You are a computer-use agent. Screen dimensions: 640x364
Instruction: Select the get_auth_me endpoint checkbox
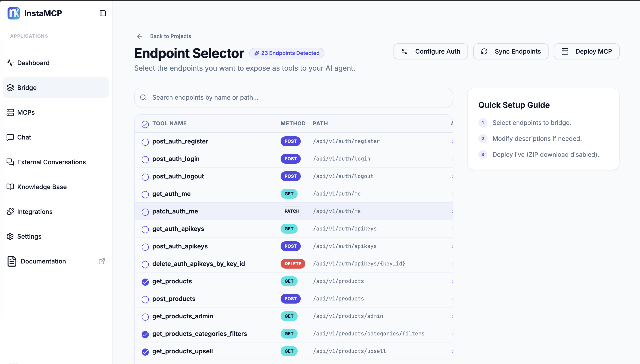point(145,194)
